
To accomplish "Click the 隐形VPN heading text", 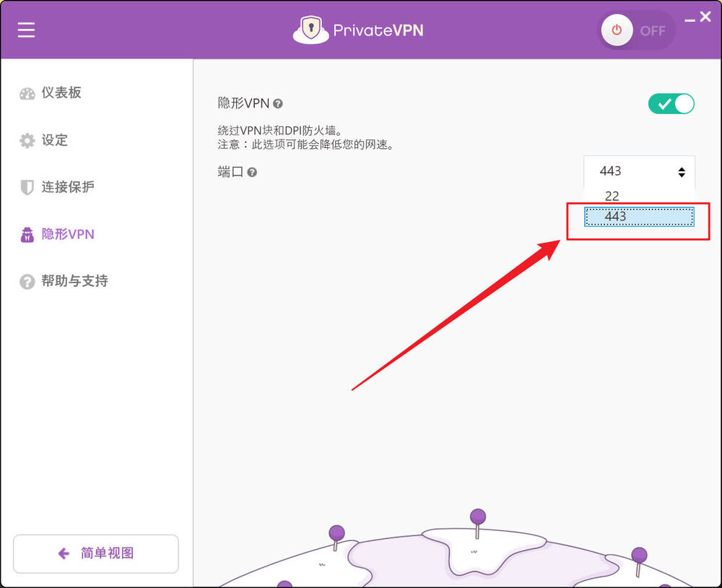I will click(243, 103).
